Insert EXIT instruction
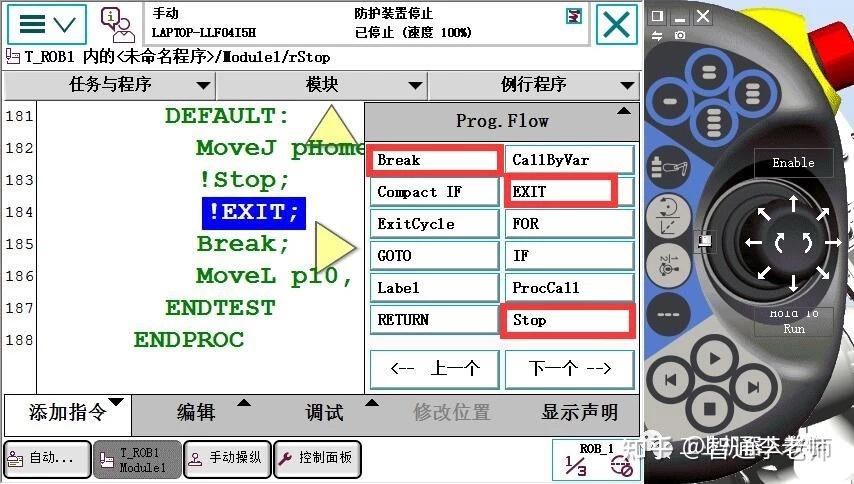854x484 pixels. click(x=570, y=192)
